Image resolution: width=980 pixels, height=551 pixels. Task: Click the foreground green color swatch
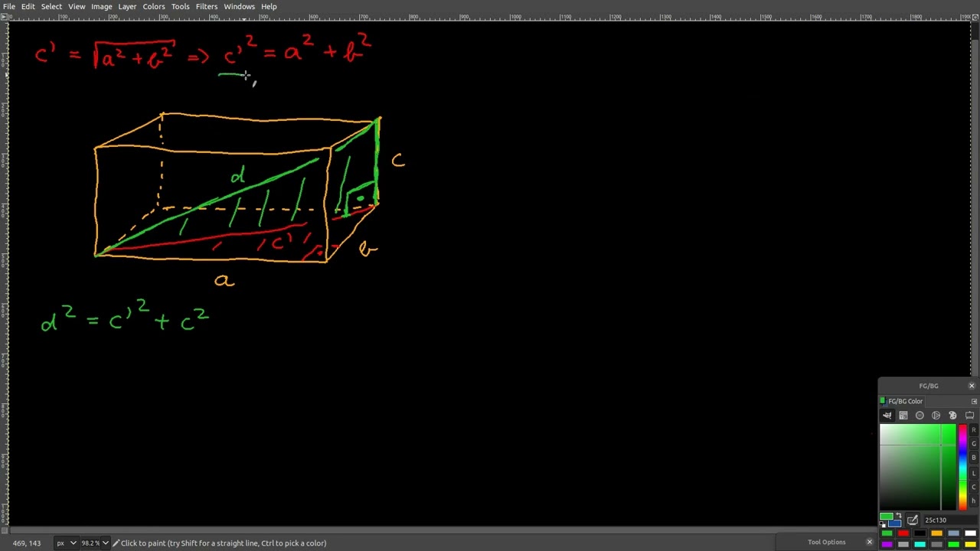point(886,516)
